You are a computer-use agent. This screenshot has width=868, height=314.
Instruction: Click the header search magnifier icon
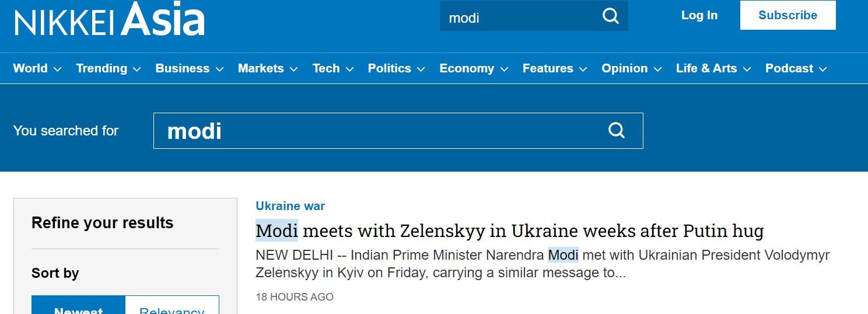point(610,16)
